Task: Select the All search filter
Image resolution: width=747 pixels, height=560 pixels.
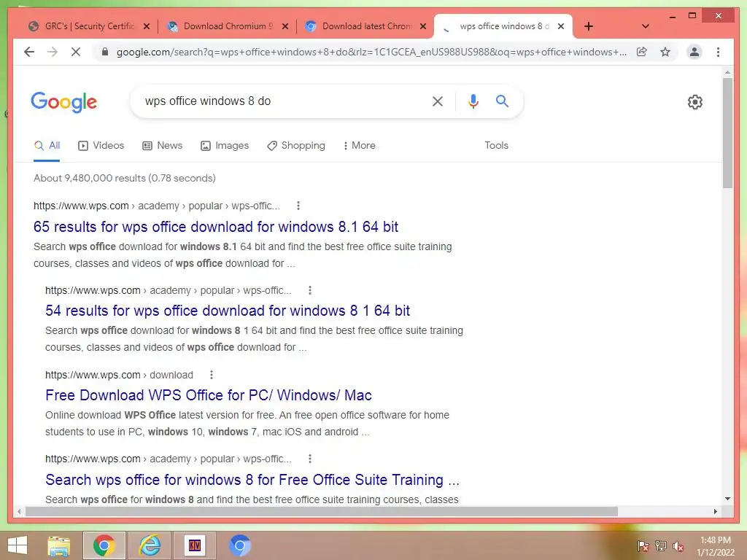Action: point(47,146)
